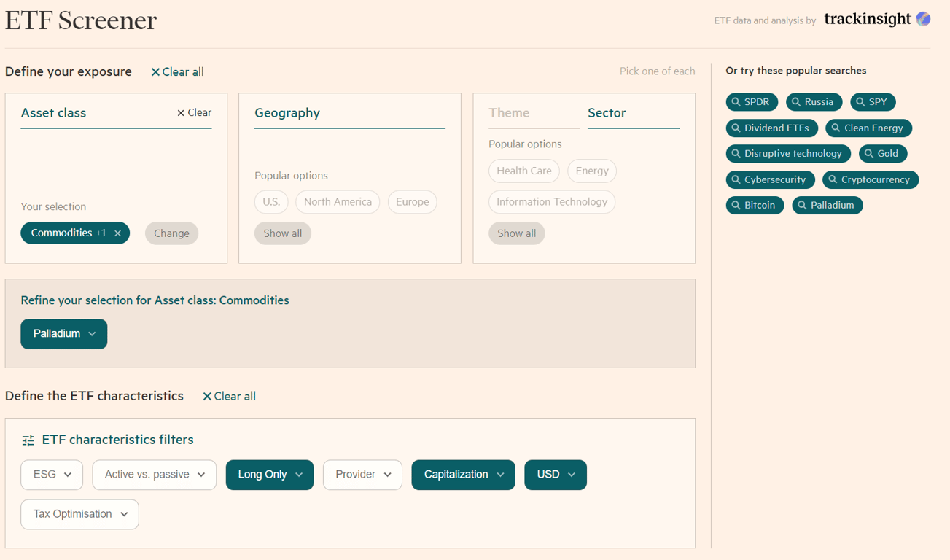The width and height of the screenshot is (950, 560).
Task: Click Show all in the Geography section
Action: [x=283, y=233]
